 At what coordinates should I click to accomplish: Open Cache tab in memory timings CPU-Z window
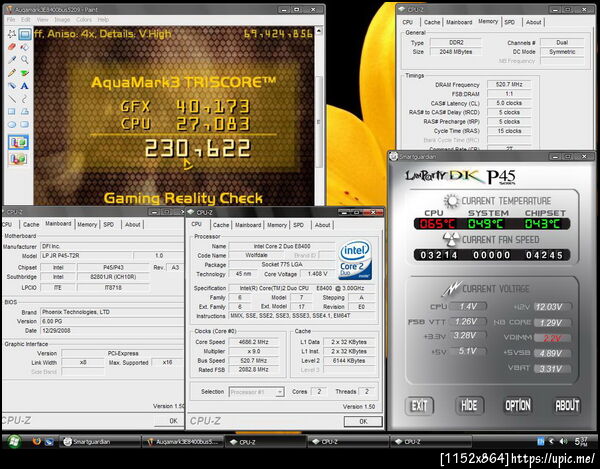tap(432, 22)
